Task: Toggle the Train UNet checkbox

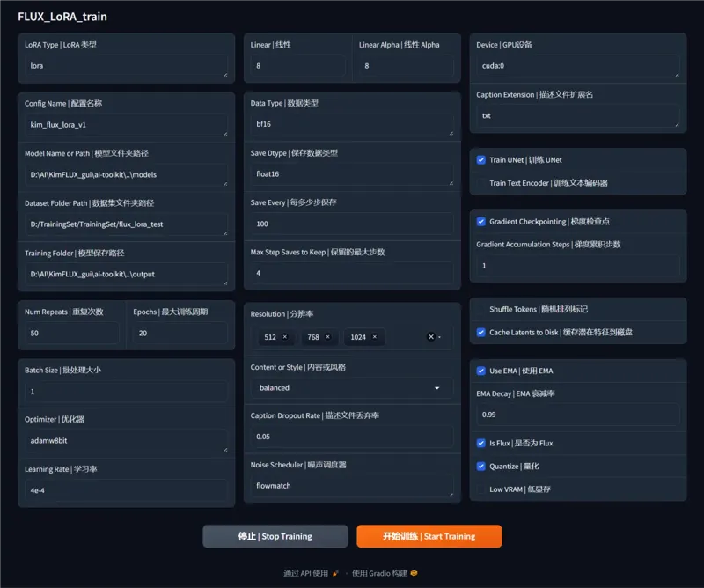Action: (480, 160)
